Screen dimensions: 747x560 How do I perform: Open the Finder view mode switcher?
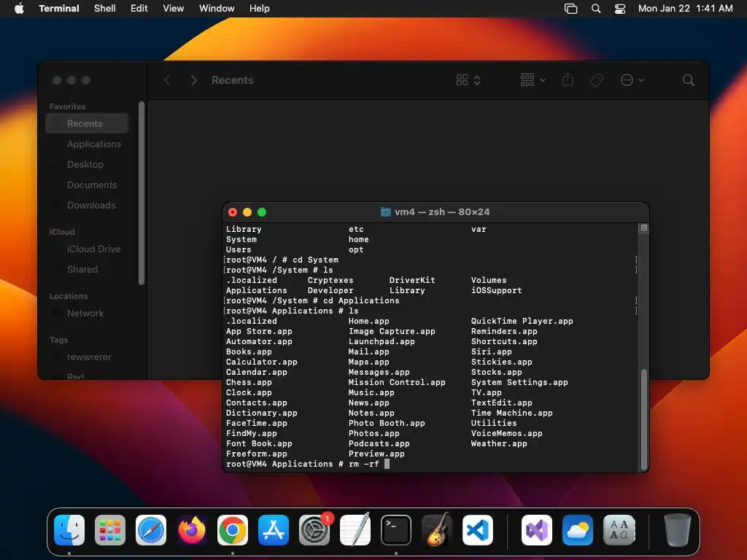coord(468,80)
